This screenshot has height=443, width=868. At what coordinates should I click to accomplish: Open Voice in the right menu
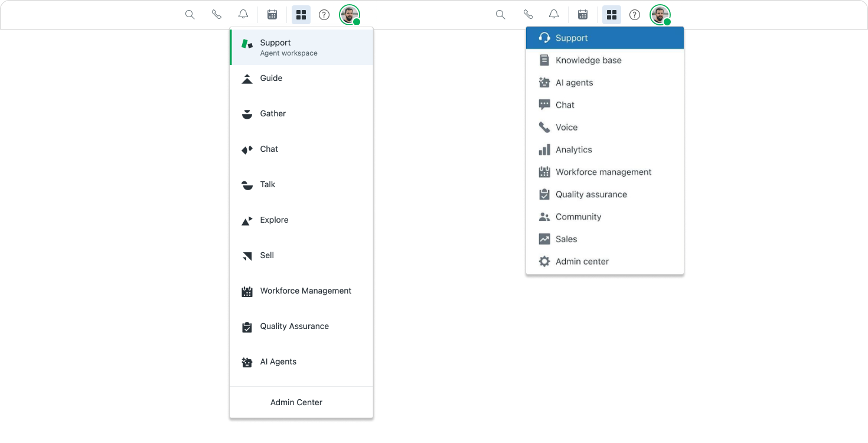point(605,128)
